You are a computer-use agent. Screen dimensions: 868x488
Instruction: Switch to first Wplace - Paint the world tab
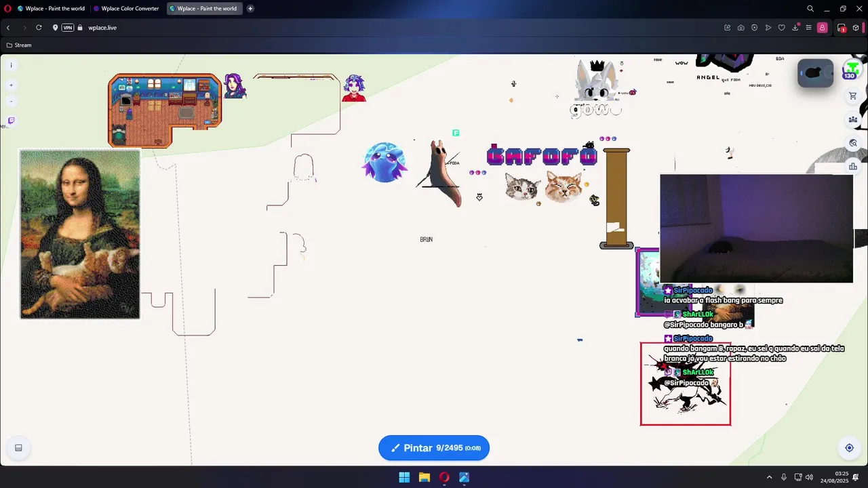(x=50, y=9)
